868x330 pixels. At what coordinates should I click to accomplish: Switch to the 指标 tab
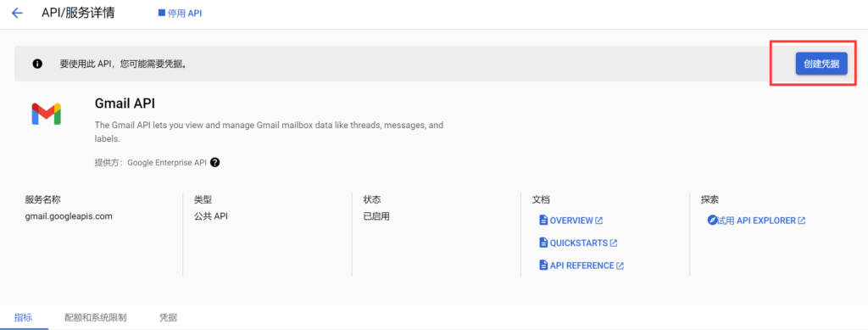[23, 318]
